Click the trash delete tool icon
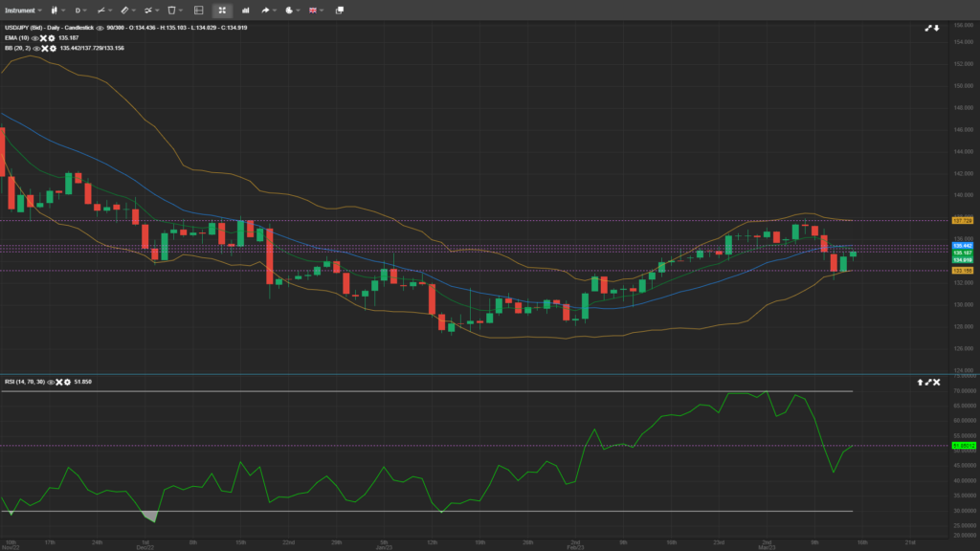 pos(173,10)
